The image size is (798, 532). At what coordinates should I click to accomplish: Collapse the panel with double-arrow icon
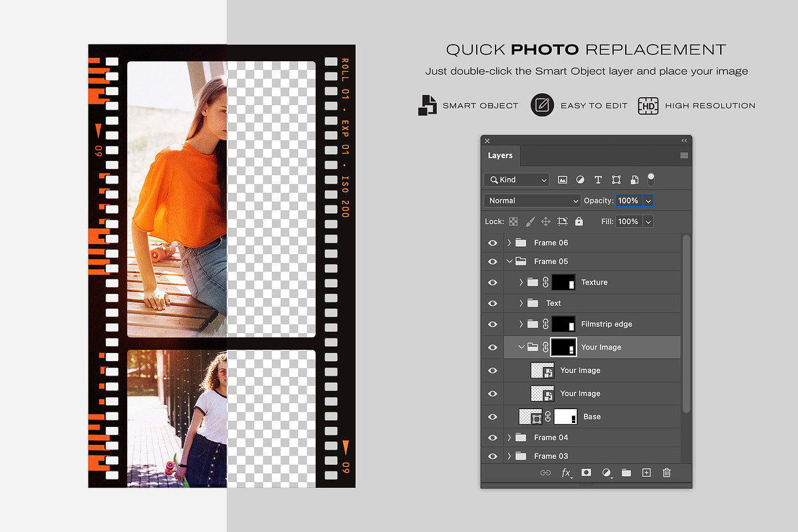pyautogui.click(x=684, y=141)
